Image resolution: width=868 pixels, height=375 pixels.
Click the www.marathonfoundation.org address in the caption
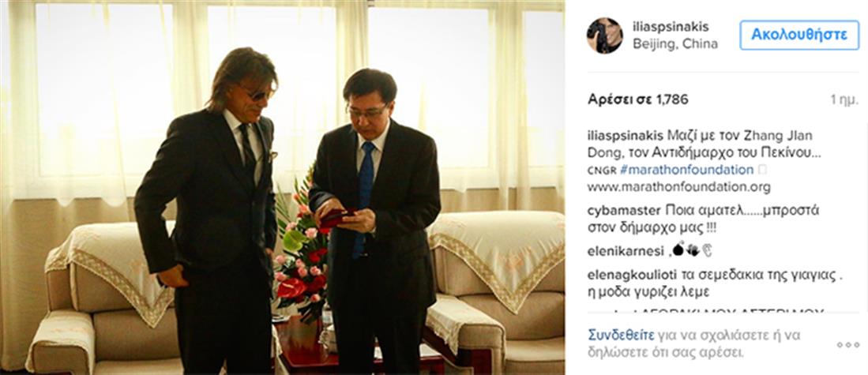(678, 188)
